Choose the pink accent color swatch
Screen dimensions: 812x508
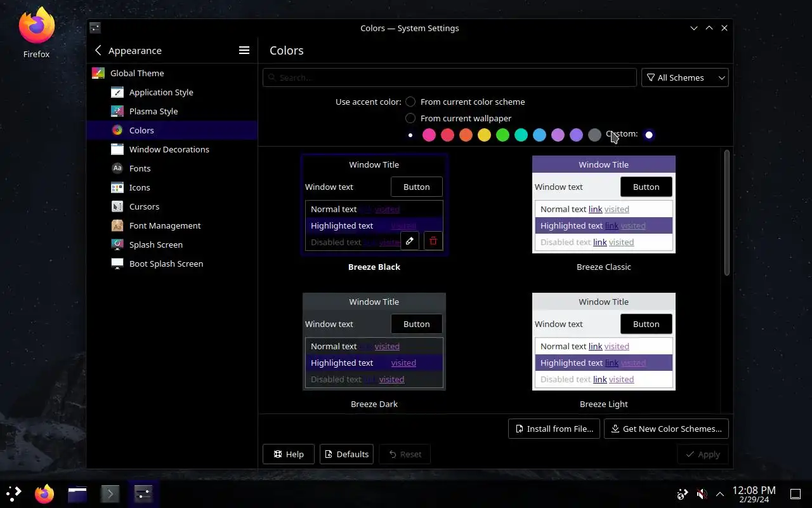429,135
